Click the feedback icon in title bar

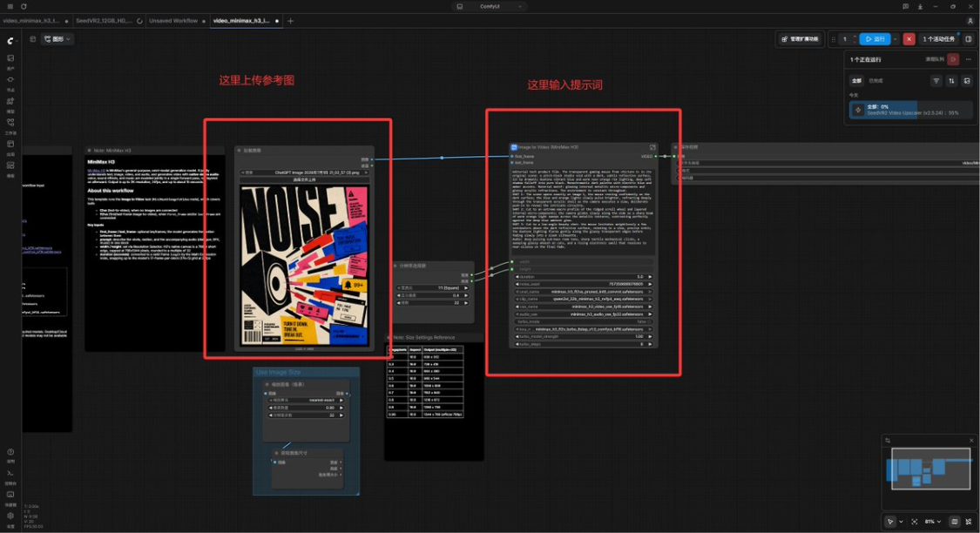tap(905, 6)
